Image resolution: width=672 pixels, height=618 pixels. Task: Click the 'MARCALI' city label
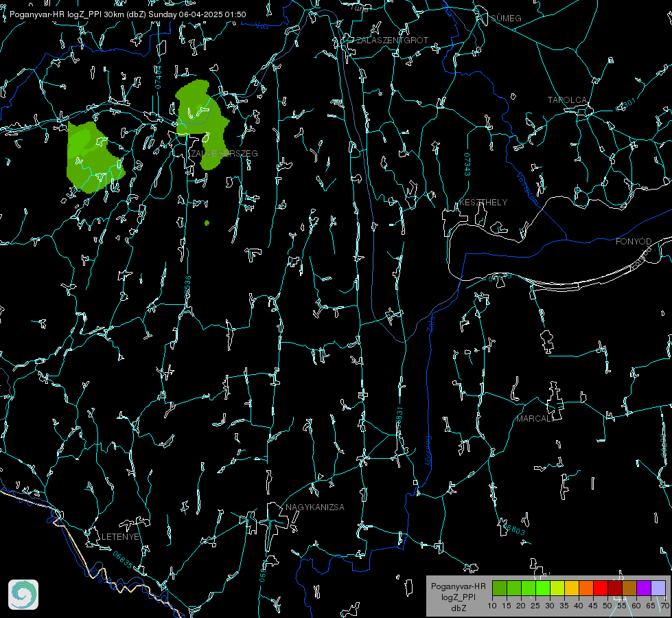[535, 419]
